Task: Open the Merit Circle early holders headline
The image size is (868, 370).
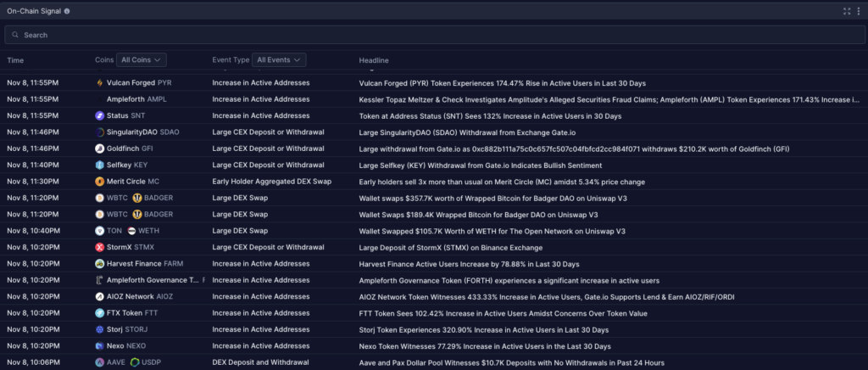Action: [502, 182]
